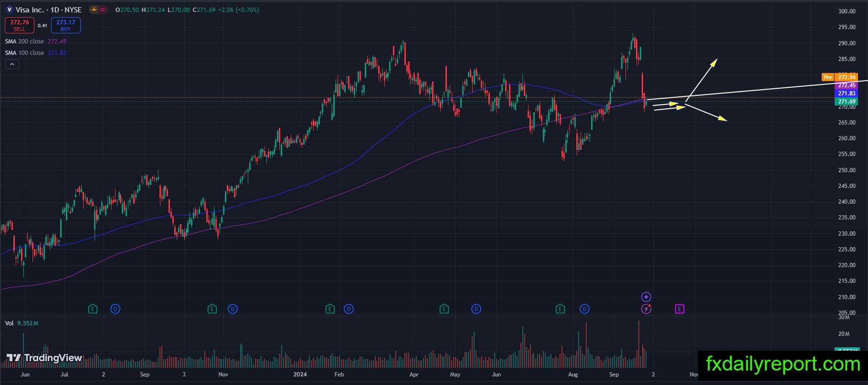This screenshot has height=385, width=868.
Task: Click the Feb label on the time axis
Action: [x=339, y=375]
